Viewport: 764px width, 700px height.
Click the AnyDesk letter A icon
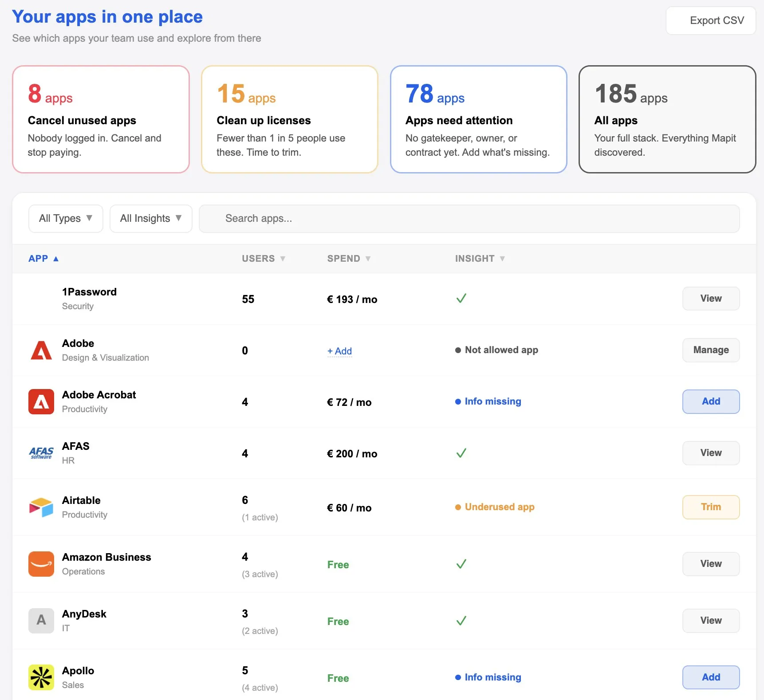pos(41,621)
